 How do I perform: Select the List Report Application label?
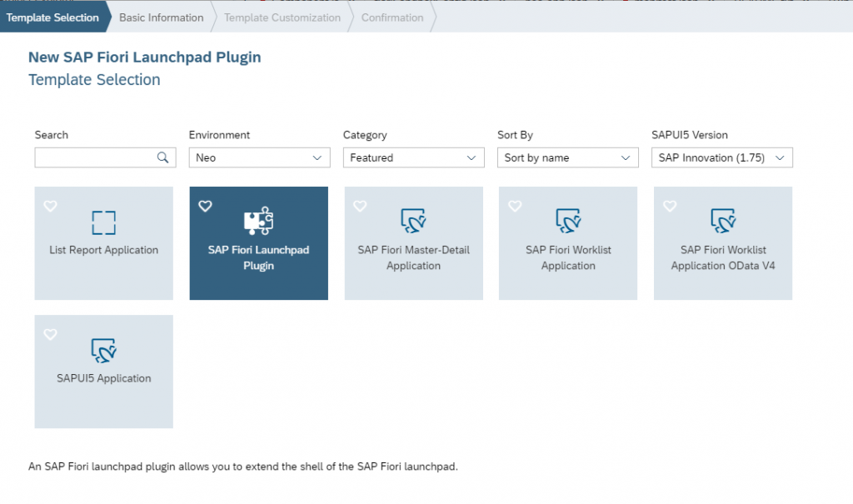click(104, 250)
